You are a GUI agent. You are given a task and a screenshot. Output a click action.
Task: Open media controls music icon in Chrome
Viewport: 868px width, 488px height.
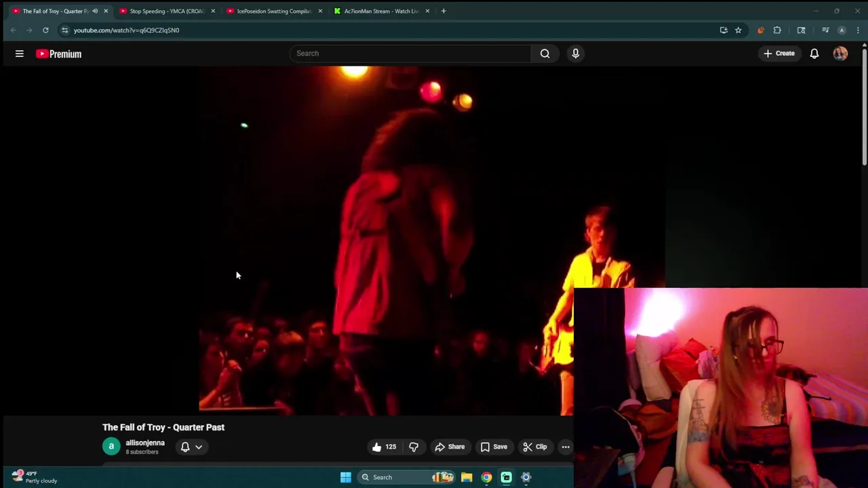pyautogui.click(x=825, y=30)
